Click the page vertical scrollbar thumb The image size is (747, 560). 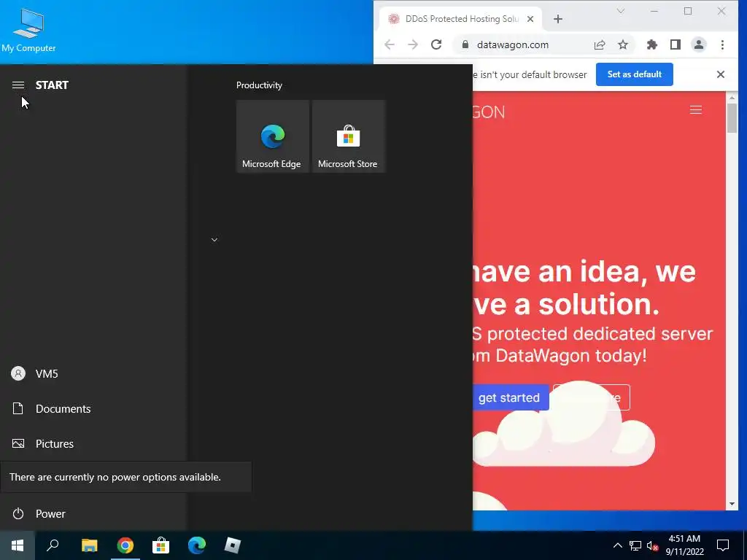(732, 117)
